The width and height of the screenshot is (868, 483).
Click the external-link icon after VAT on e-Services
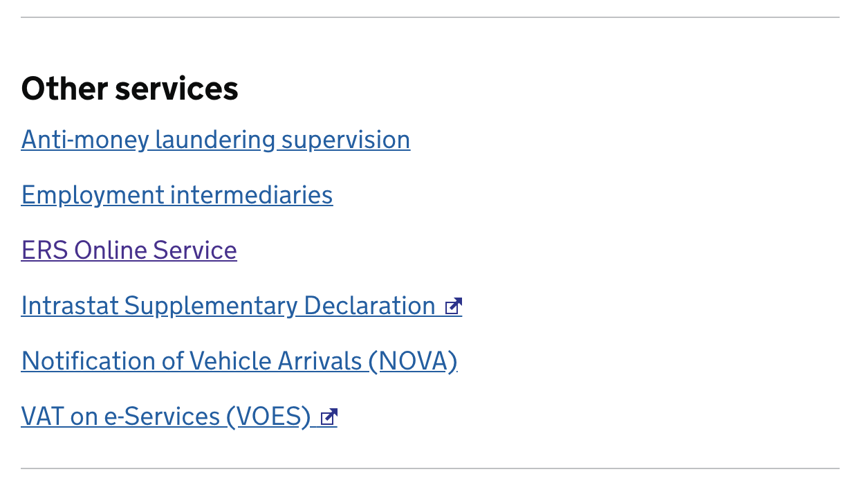click(329, 417)
